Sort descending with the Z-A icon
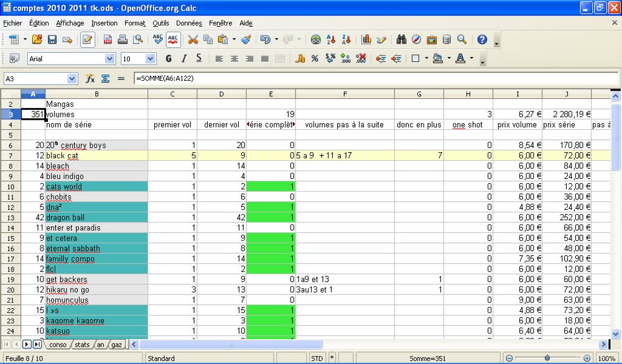622x364 pixels. click(346, 40)
